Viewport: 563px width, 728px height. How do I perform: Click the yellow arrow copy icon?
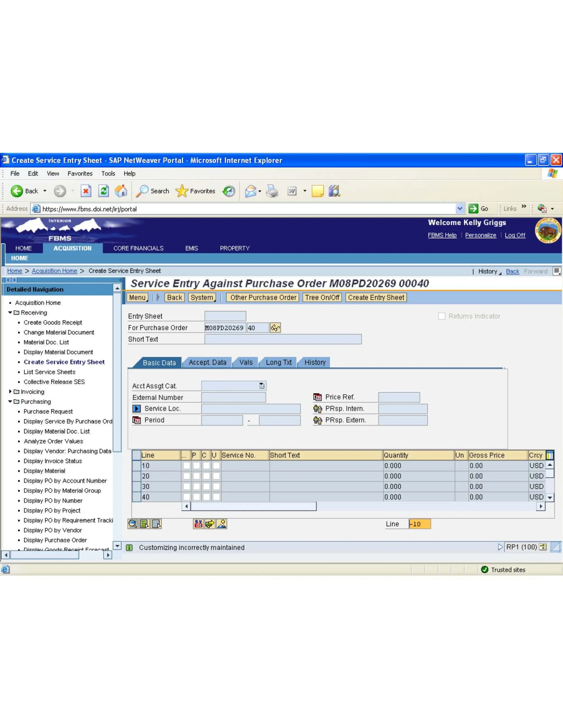[x=210, y=524]
